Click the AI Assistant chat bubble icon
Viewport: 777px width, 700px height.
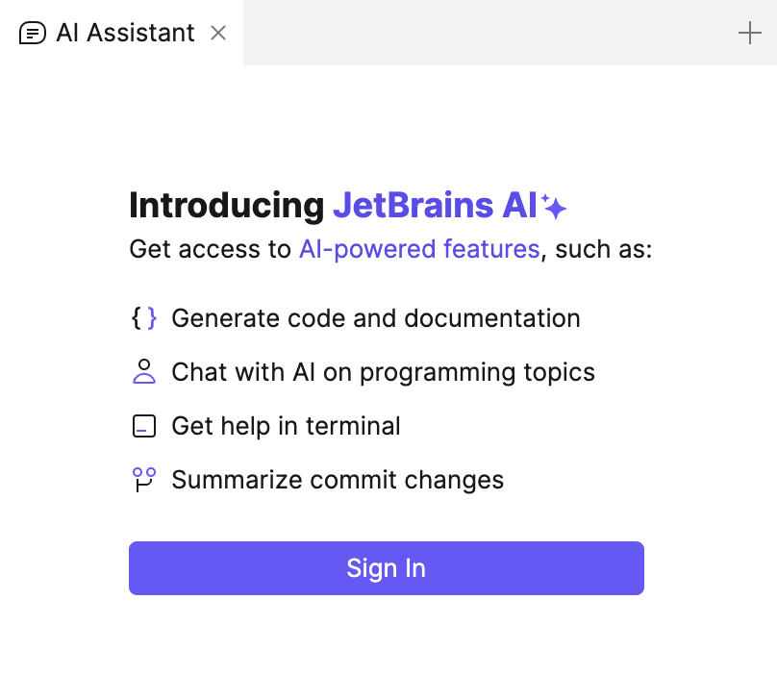click(x=34, y=32)
